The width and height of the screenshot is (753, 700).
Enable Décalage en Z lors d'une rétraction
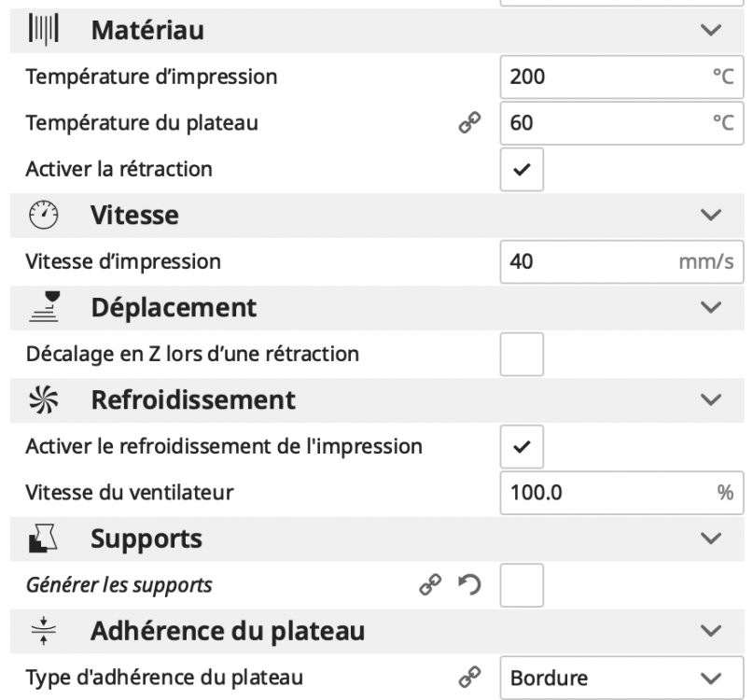[x=523, y=356]
